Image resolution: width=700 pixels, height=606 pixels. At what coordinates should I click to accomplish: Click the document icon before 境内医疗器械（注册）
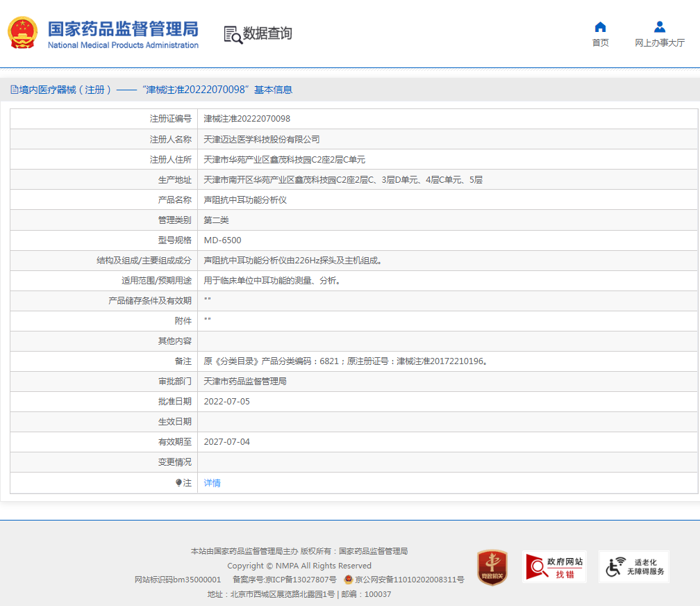(x=15, y=90)
